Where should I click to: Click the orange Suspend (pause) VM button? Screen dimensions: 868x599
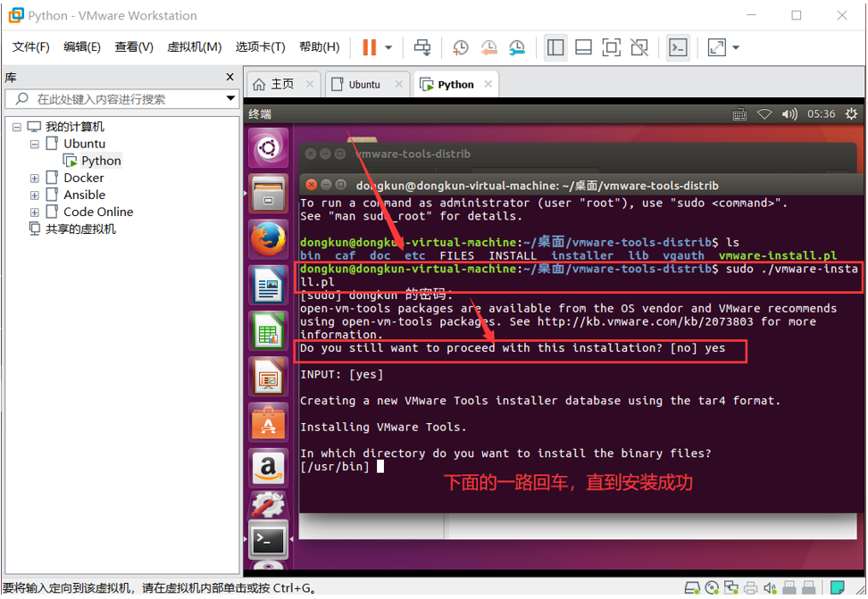coord(369,47)
